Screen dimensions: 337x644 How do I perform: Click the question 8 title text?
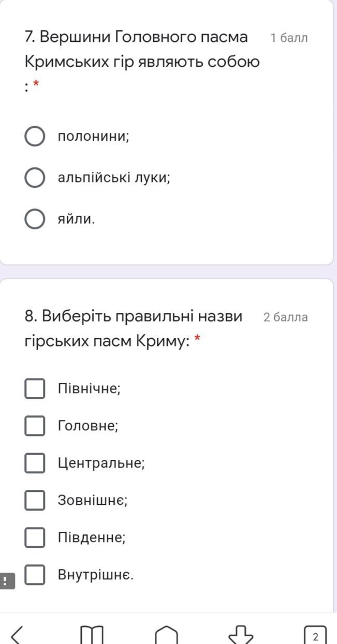click(134, 328)
